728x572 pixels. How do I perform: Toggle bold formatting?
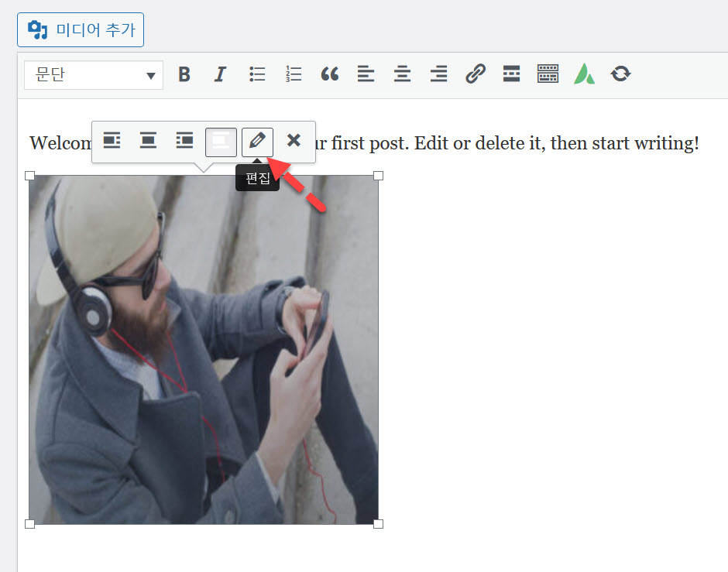pos(184,74)
